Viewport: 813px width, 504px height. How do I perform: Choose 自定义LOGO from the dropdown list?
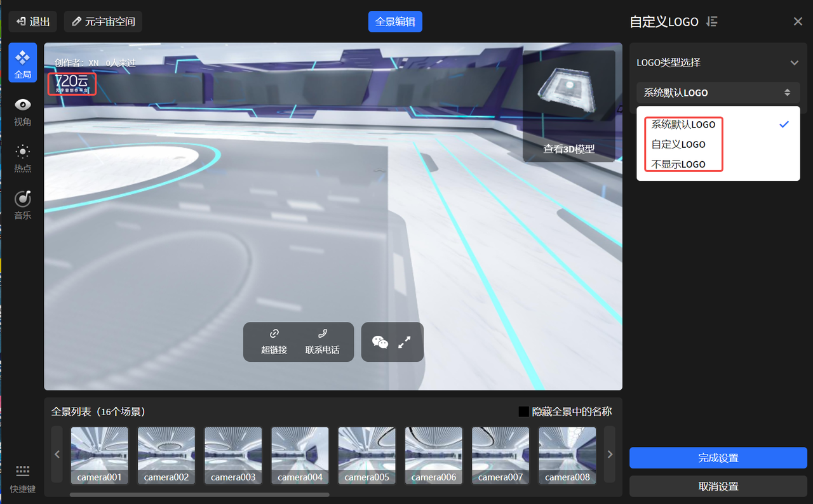point(678,144)
